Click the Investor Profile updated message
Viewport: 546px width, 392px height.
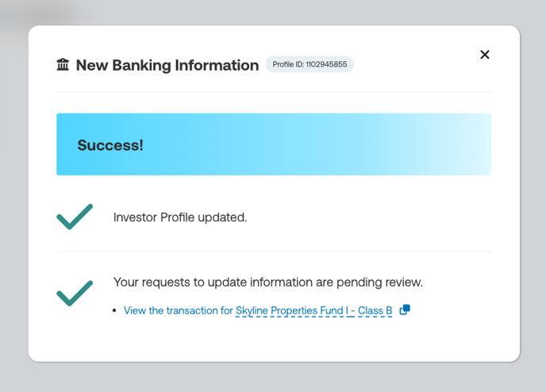[x=180, y=217]
